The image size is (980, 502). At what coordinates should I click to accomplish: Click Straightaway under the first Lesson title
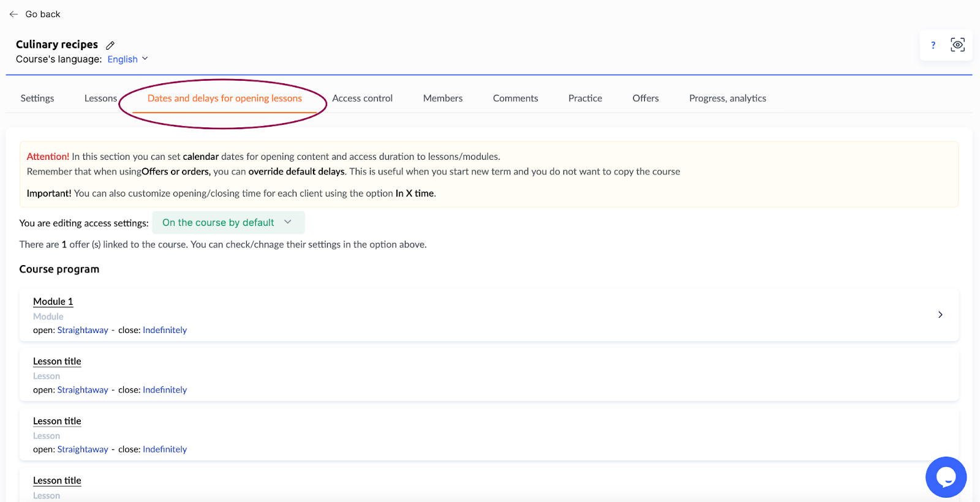(83, 390)
